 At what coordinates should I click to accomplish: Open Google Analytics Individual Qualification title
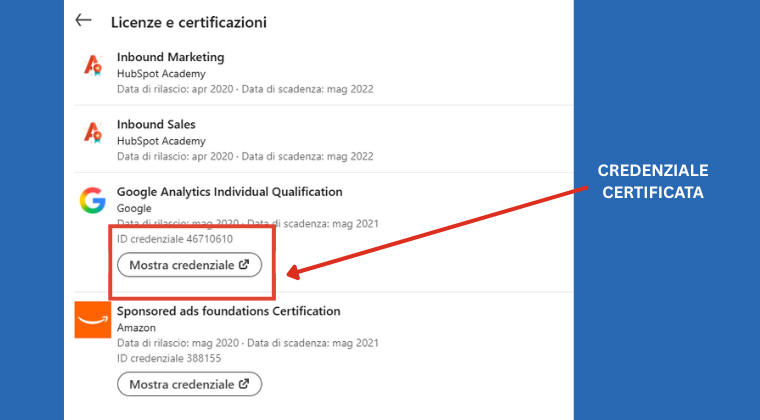pyautogui.click(x=230, y=192)
